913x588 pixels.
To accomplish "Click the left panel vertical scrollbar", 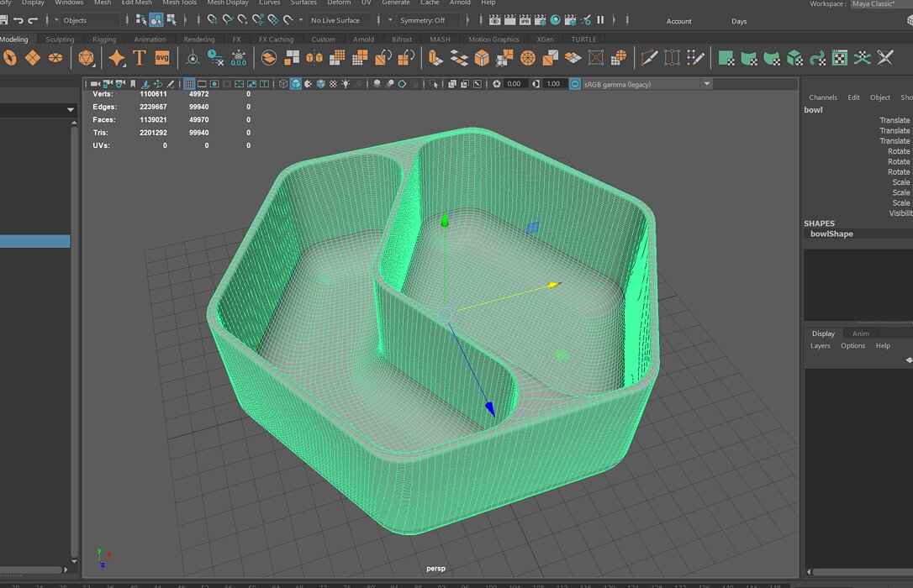I will 74,342.
